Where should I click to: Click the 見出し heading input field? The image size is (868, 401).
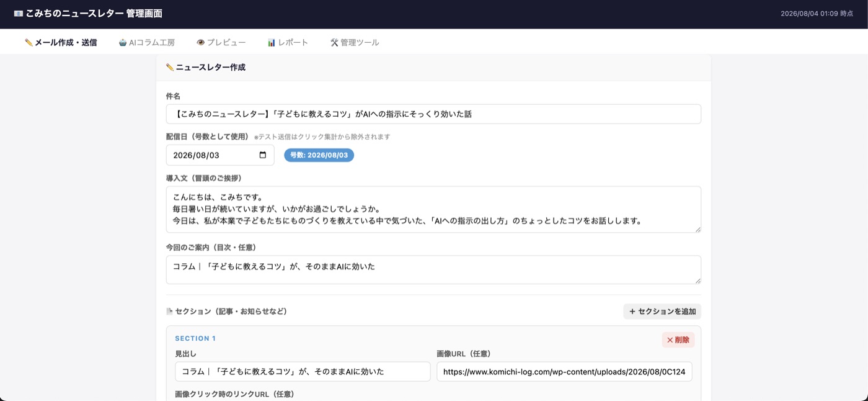point(303,372)
